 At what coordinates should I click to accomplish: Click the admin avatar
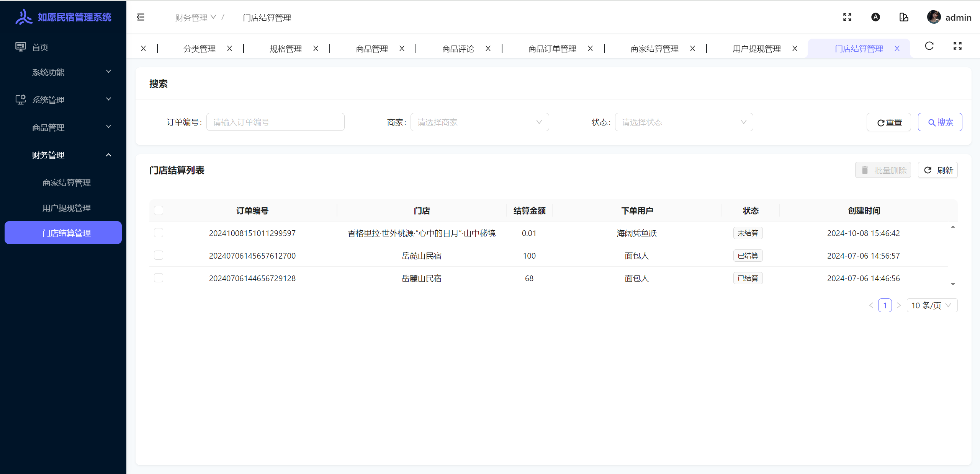pos(934,17)
